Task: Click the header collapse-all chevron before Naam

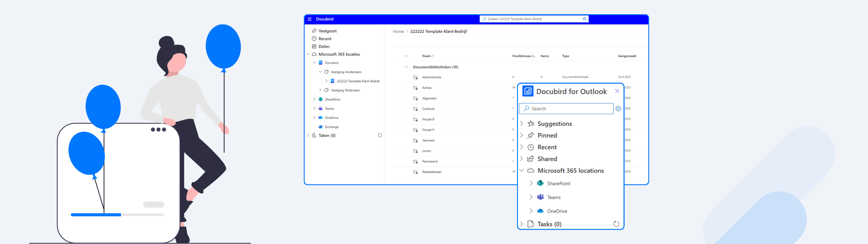Action: pos(406,56)
